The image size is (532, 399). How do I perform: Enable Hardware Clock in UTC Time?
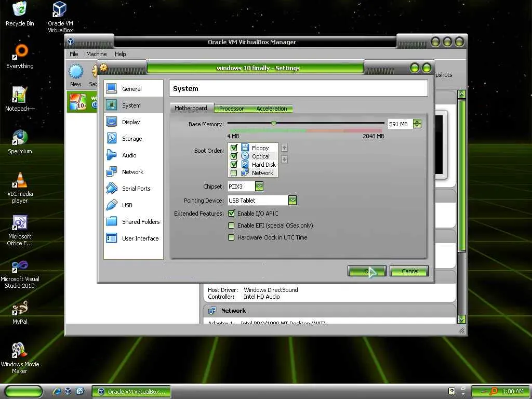tap(231, 237)
